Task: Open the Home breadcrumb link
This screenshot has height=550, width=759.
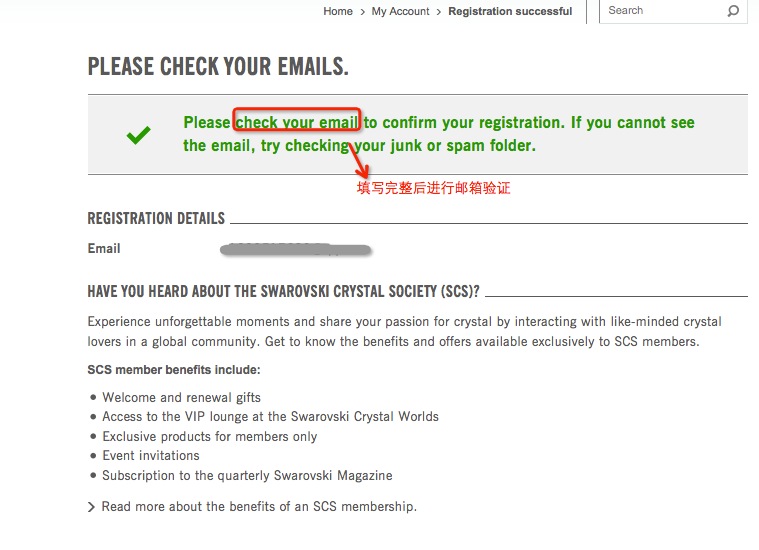Action: (338, 11)
